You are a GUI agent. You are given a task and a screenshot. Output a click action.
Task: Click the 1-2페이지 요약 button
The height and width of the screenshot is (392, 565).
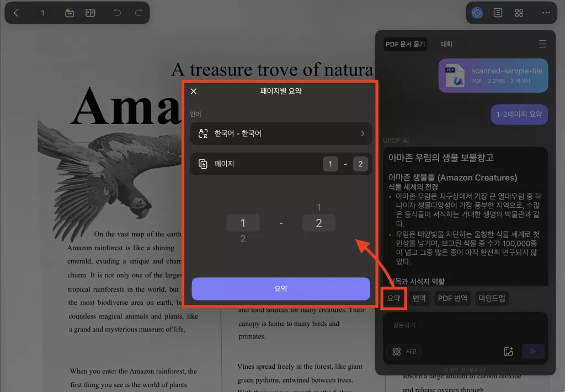[x=519, y=114]
